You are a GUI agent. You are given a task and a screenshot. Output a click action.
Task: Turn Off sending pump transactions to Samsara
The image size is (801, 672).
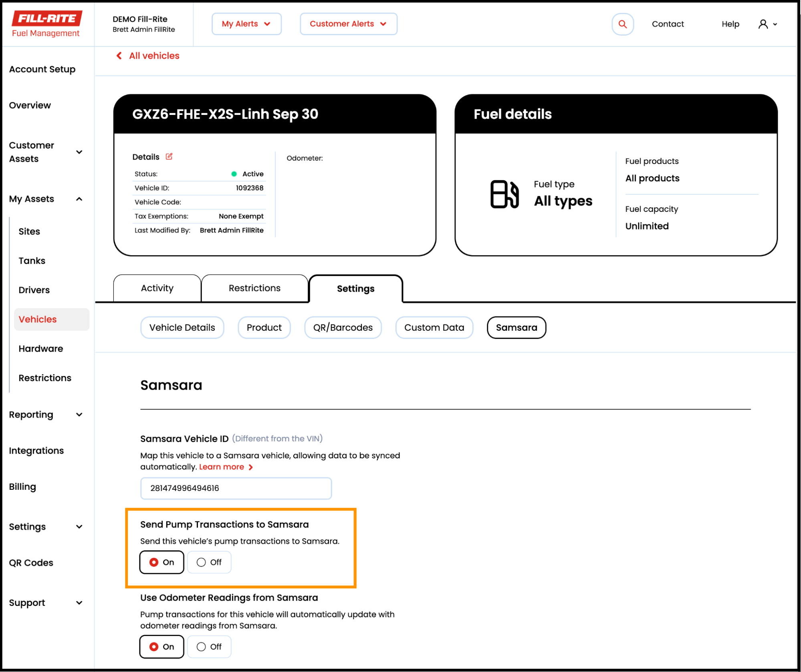pyautogui.click(x=209, y=562)
